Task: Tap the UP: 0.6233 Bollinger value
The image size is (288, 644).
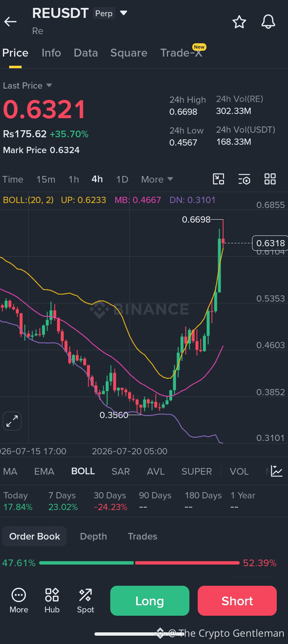Action: click(x=83, y=200)
